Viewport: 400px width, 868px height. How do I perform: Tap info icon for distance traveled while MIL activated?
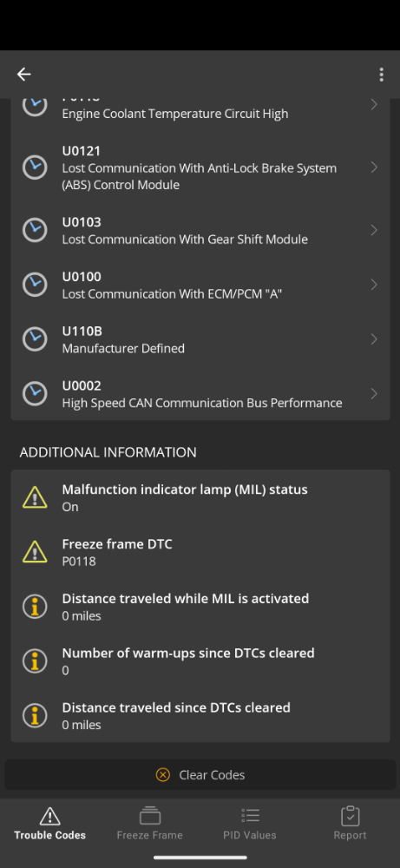pos(35,607)
